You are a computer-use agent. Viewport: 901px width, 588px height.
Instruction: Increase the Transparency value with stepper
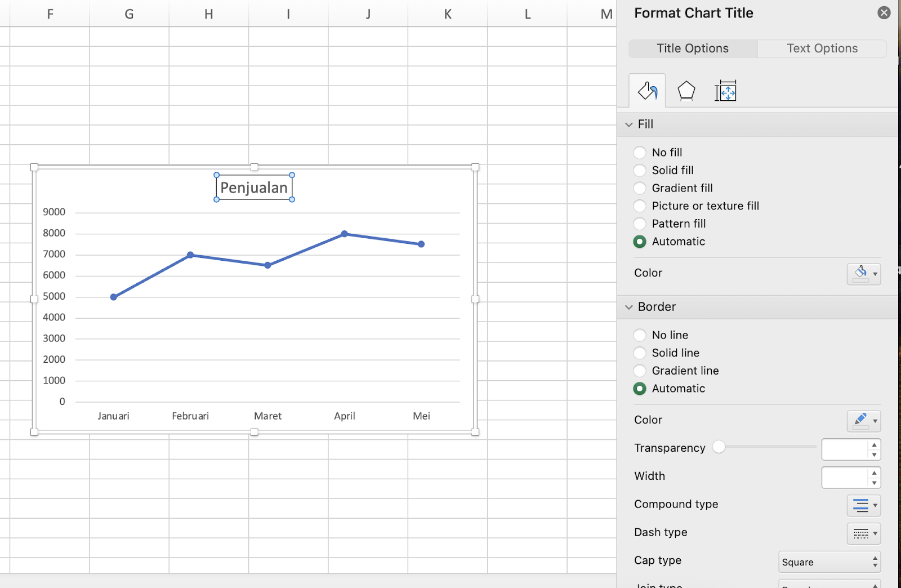(x=874, y=444)
